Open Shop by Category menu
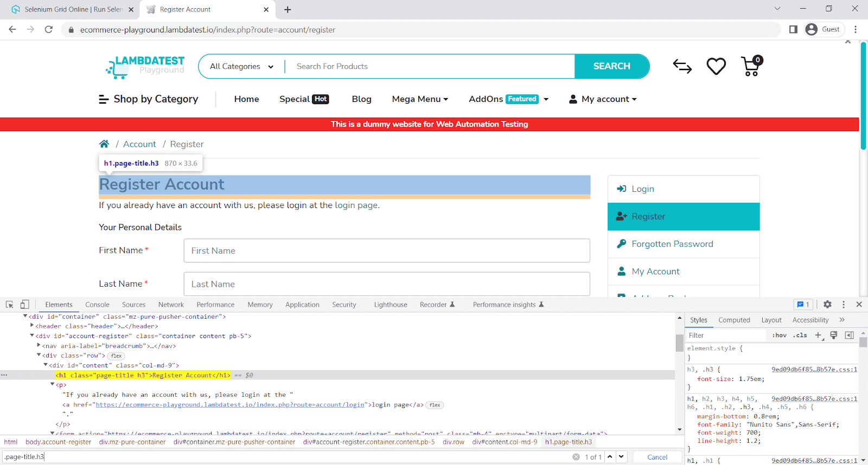 coord(148,99)
